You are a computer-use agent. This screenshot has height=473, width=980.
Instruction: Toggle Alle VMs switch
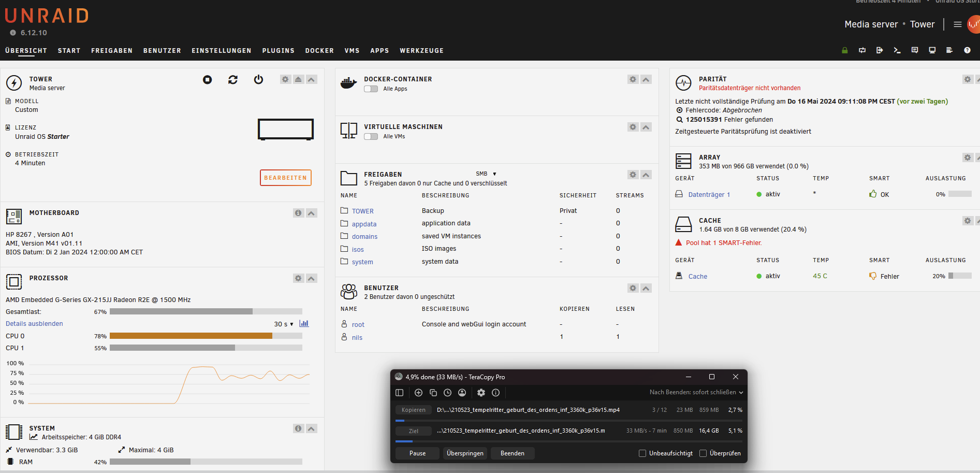[371, 137]
